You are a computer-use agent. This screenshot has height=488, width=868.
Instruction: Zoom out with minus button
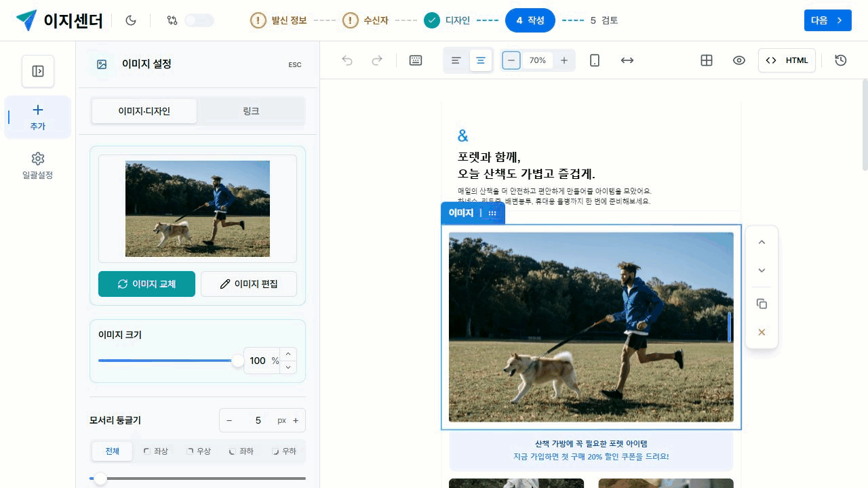pos(511,60)
